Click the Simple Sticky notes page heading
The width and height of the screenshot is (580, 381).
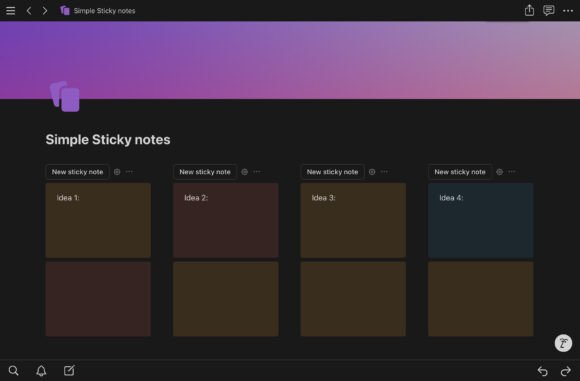point(108,140)
